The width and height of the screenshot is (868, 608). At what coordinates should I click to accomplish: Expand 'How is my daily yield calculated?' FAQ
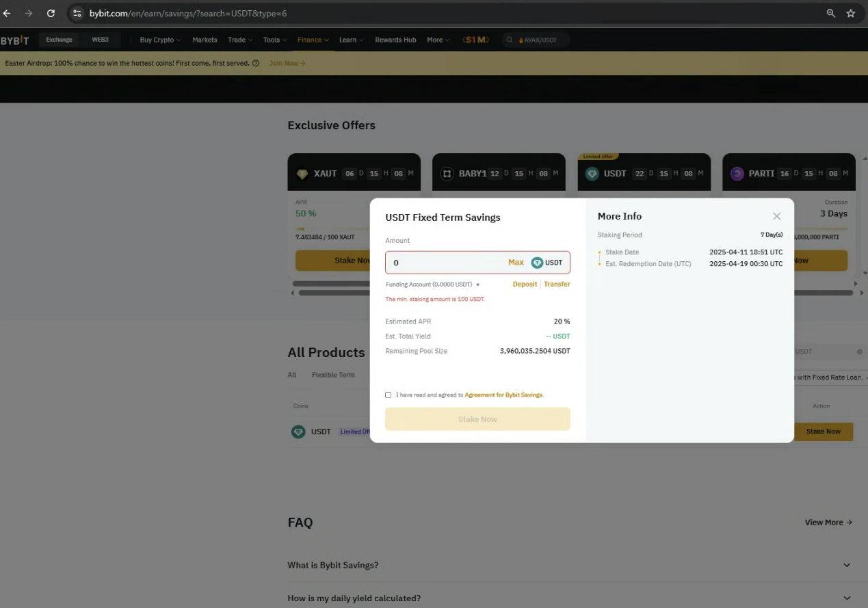click(569, 598)
